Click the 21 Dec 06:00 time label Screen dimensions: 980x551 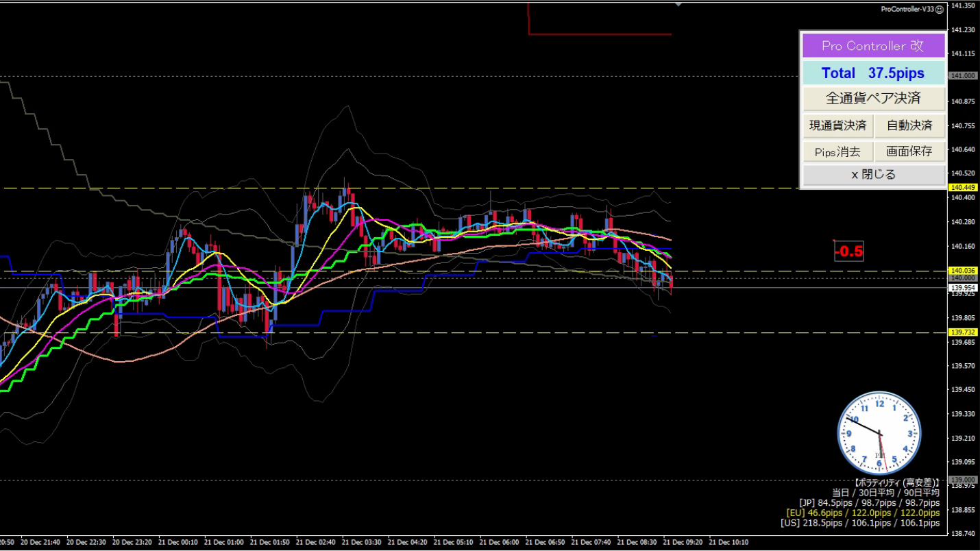click(500, 542)
